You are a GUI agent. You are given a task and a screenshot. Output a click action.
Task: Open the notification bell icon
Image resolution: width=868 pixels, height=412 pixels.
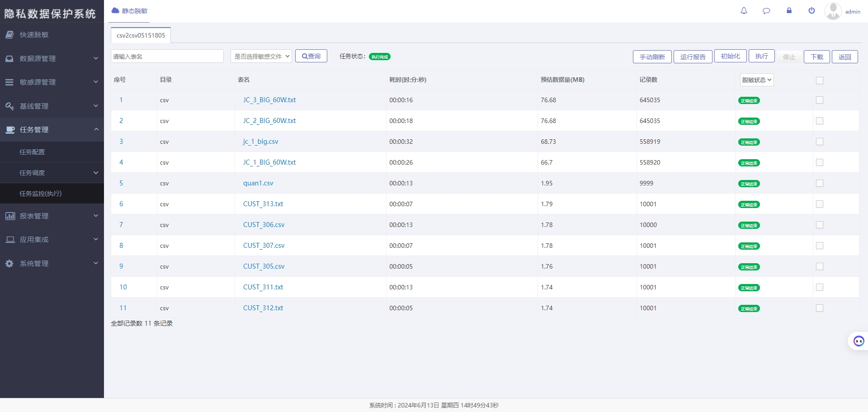click(744, 10)
